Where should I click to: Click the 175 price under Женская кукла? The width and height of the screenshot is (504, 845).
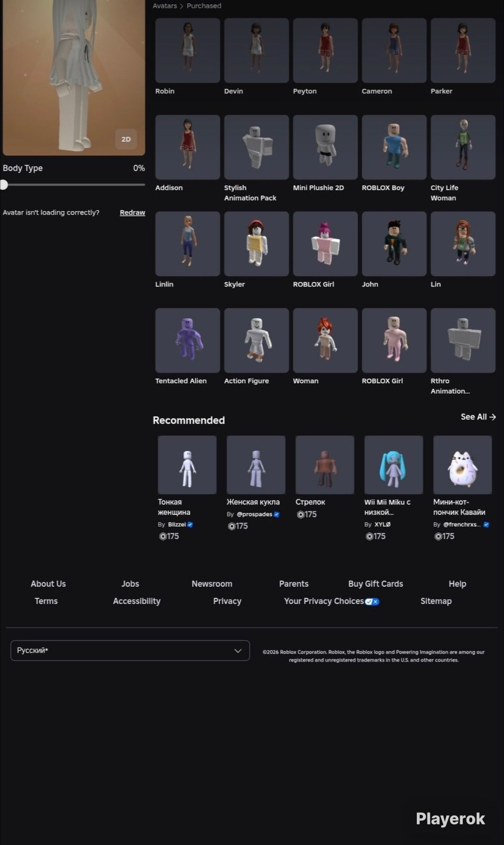238,526
